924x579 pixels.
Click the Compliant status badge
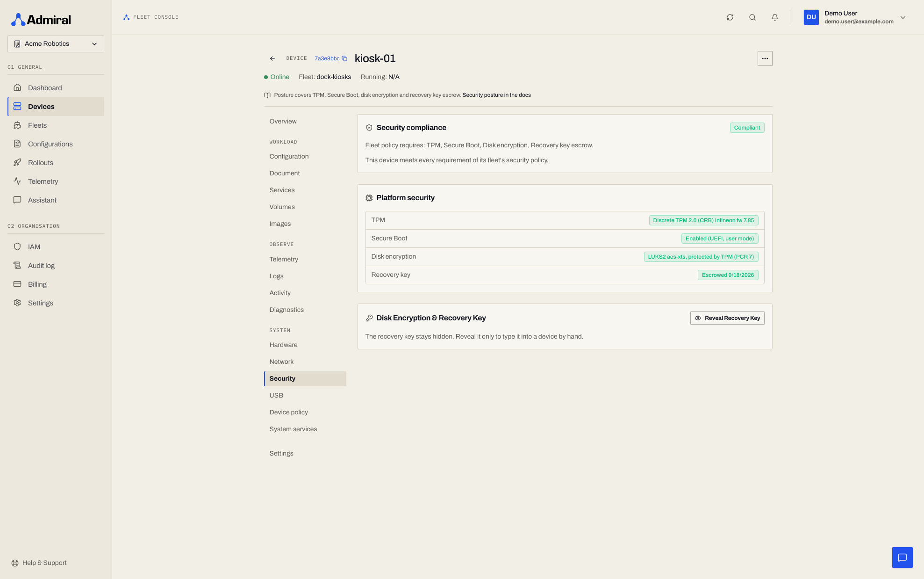[747, 128]
